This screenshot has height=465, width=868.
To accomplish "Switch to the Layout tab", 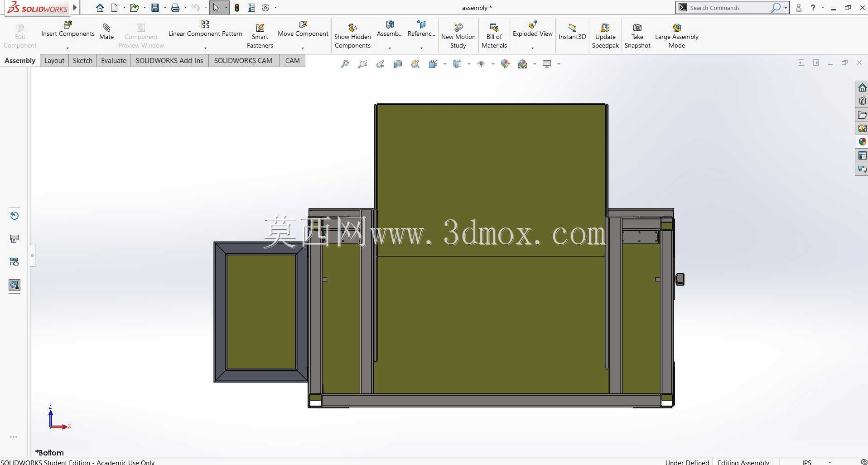I will [x=54, y=61].
